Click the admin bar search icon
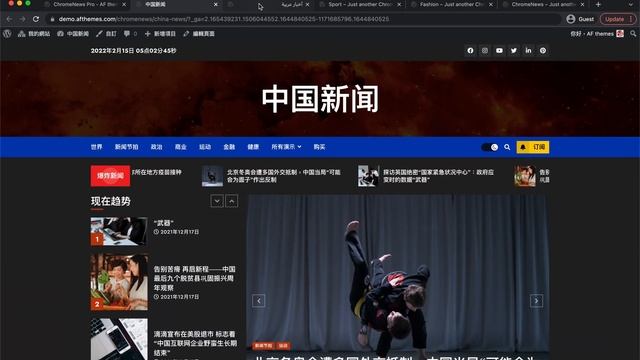This screenshot has height=360, width=640. click(633, 34)
